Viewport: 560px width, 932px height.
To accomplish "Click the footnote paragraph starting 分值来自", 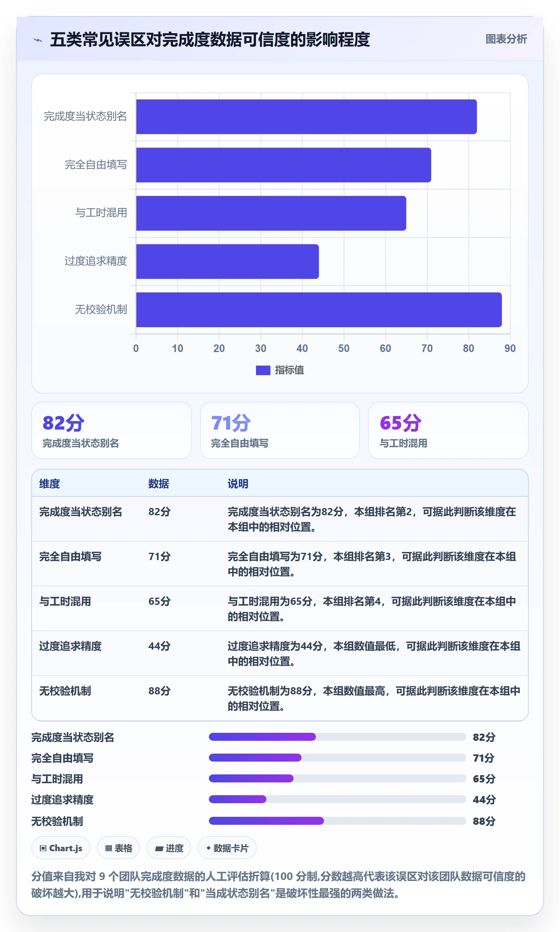I will click(x=278, y=885).
